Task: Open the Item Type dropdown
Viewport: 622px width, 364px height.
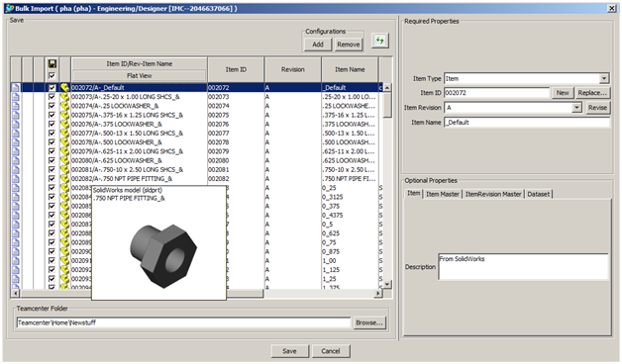Action: 604,78
